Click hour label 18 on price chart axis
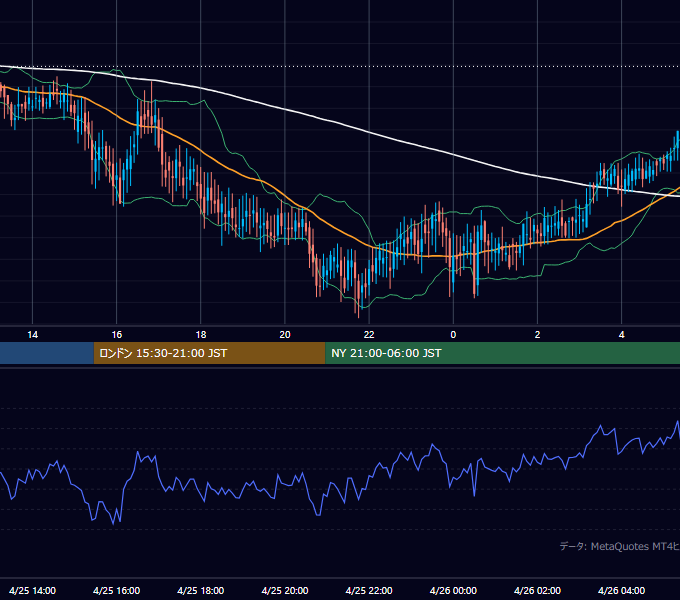This screenshot has width=680, height=600. point(201,335)
